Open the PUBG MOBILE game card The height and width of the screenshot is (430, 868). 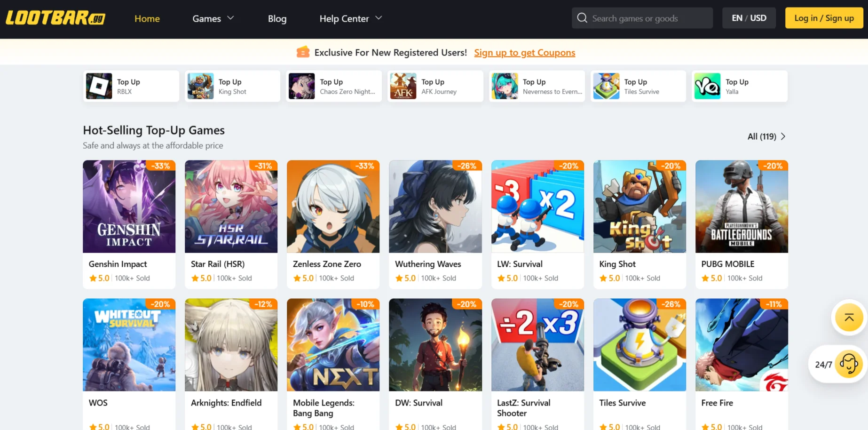coord(742,224)
